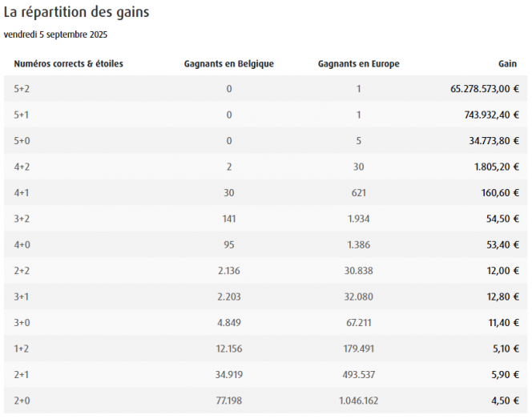Click the 'Numéros corrects & étoiles' column header
Viewport: 532px width, 419px height.
(68, 63)
